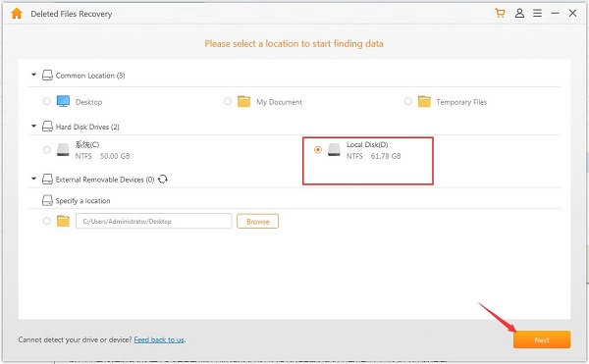
Task: Click the 系统(C) drive icon
Action: [63, 150]
